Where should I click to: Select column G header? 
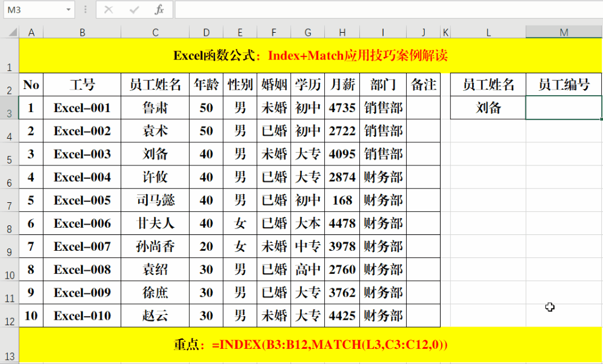coord(308,32)
